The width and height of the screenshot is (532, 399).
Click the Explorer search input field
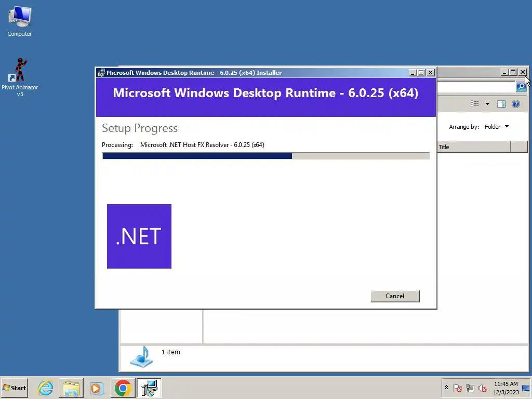click(x=476, y=87)
